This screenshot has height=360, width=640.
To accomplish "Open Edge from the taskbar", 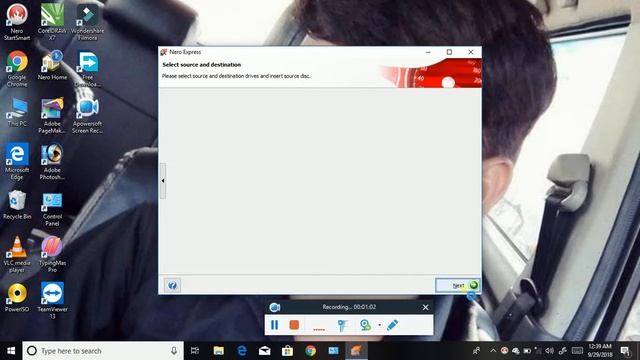I will coord(242,351).
